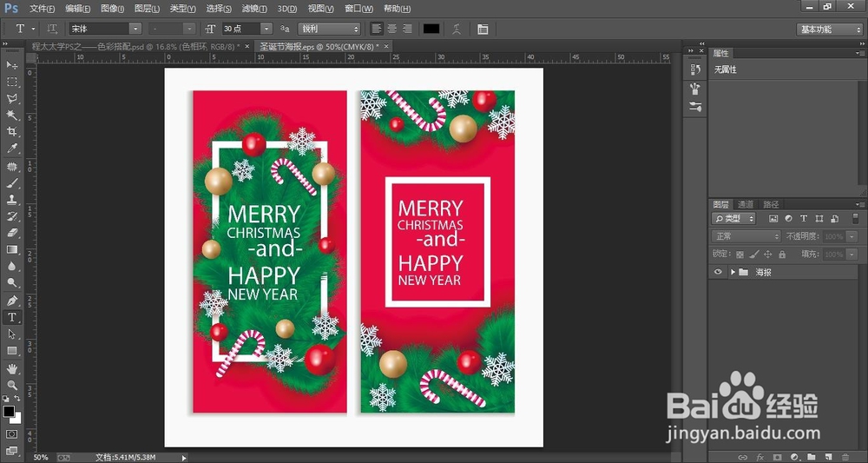Select the Zoom tool
The width and height of the screenshot is (868, 463).
[11, 386]
